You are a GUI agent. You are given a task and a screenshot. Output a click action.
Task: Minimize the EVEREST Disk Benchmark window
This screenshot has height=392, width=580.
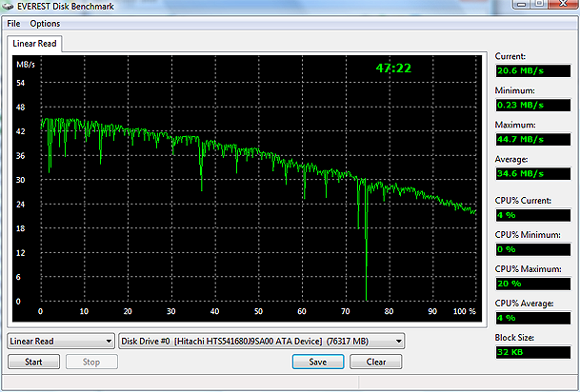511,8
